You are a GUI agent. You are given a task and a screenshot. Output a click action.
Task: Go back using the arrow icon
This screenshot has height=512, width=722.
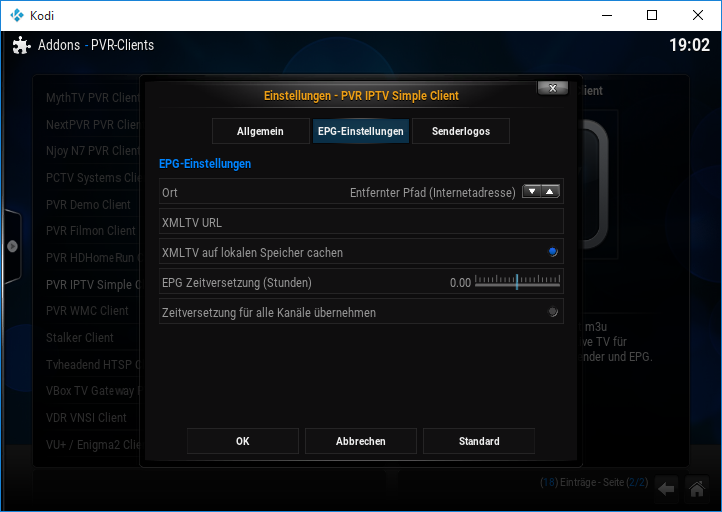tap(666, 489)
